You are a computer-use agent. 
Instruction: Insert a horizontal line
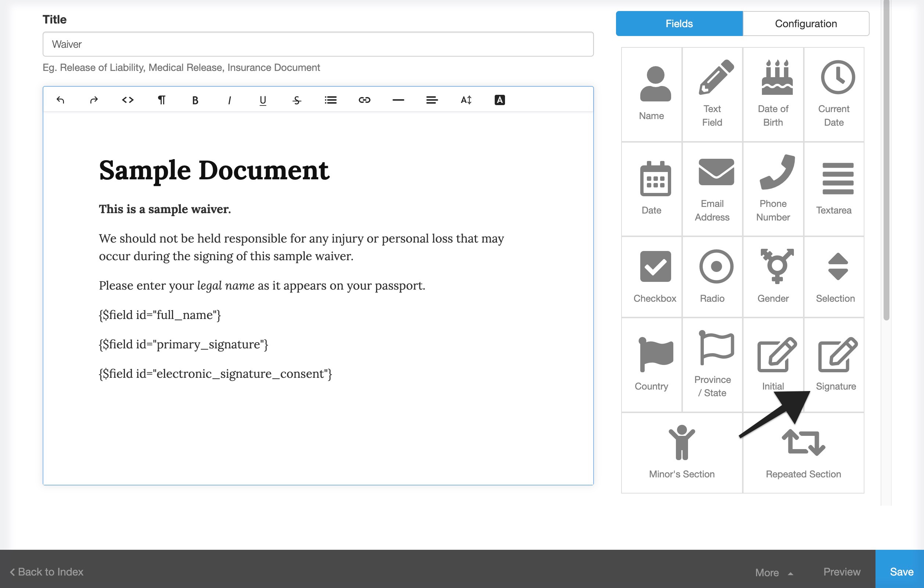[x=398, y=100]
